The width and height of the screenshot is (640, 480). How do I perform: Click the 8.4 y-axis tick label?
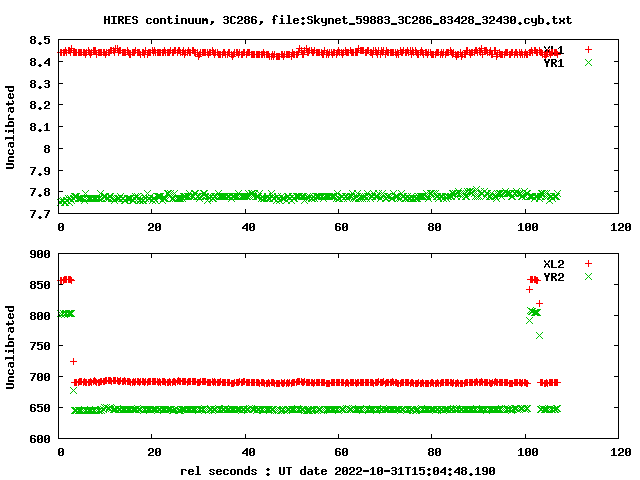coord(40,62)
